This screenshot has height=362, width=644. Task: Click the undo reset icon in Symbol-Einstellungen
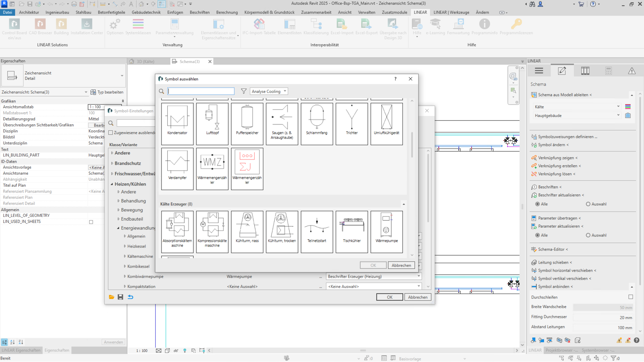[x=130, y=297]
